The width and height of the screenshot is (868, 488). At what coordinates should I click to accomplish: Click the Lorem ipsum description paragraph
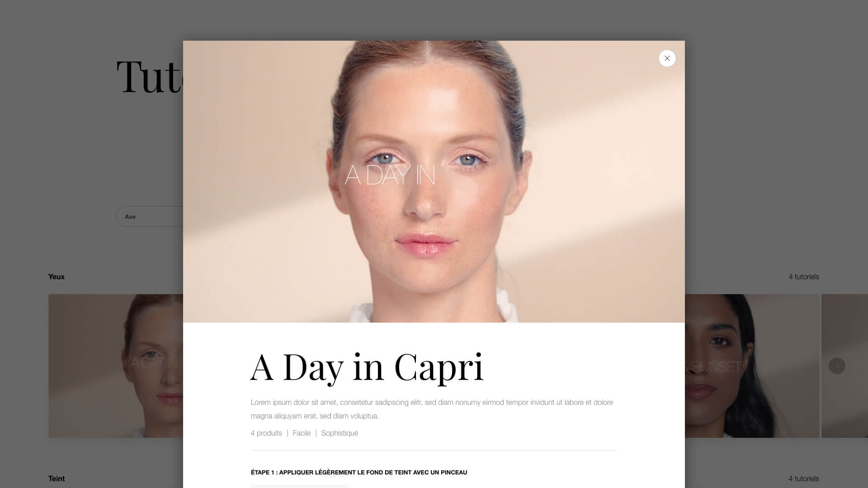432,409
